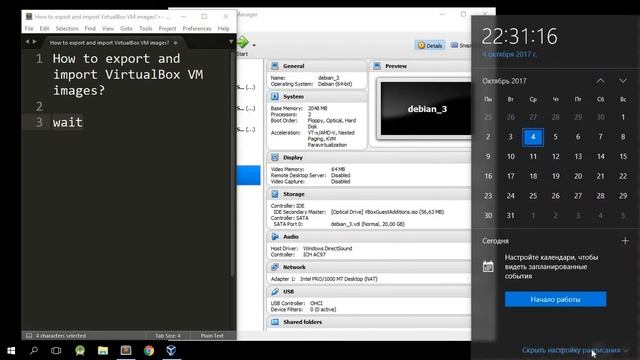Click the Storage section icon

275,194
